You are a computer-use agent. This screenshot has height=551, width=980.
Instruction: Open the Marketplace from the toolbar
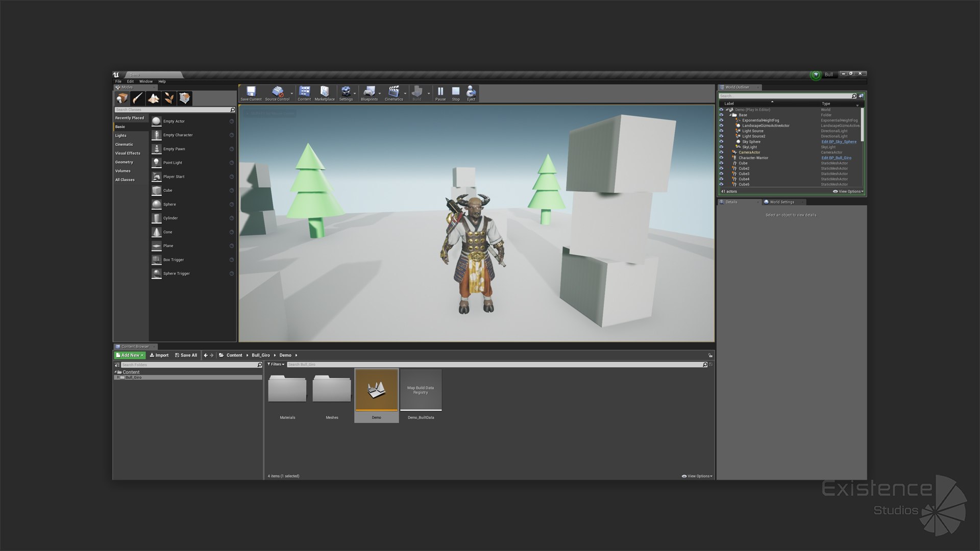coord(324,93)
